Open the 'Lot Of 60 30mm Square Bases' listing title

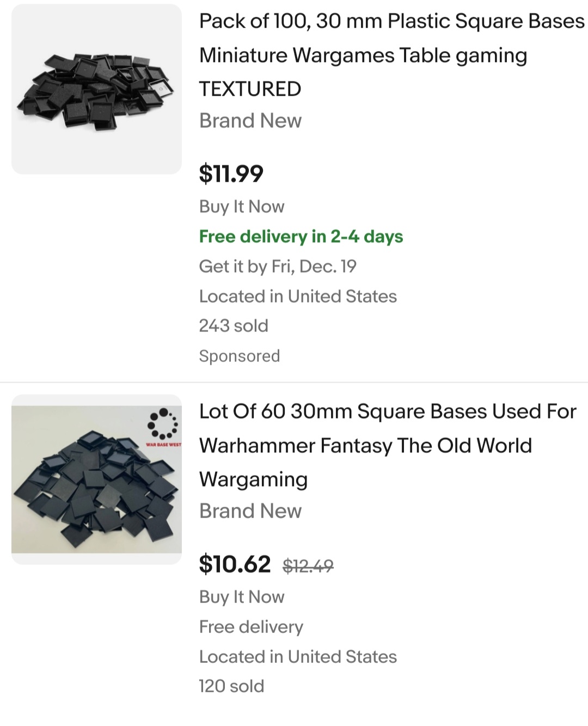tap(387, 445)
